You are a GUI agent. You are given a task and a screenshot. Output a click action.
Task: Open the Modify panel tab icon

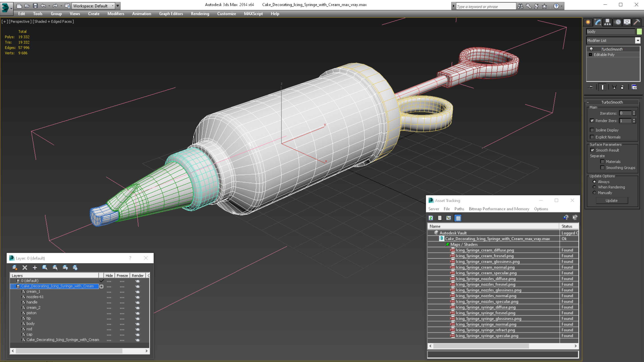click(x=598, y=22)
